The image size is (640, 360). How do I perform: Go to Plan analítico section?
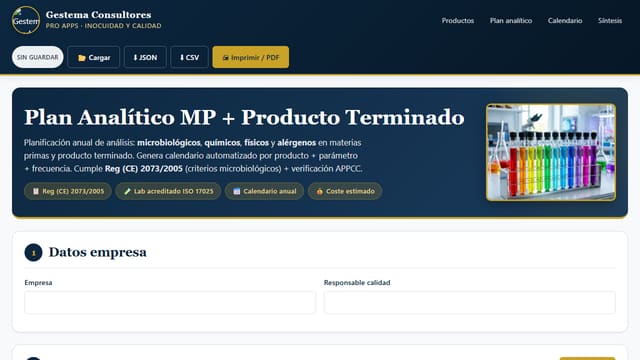tap(511, 20)
